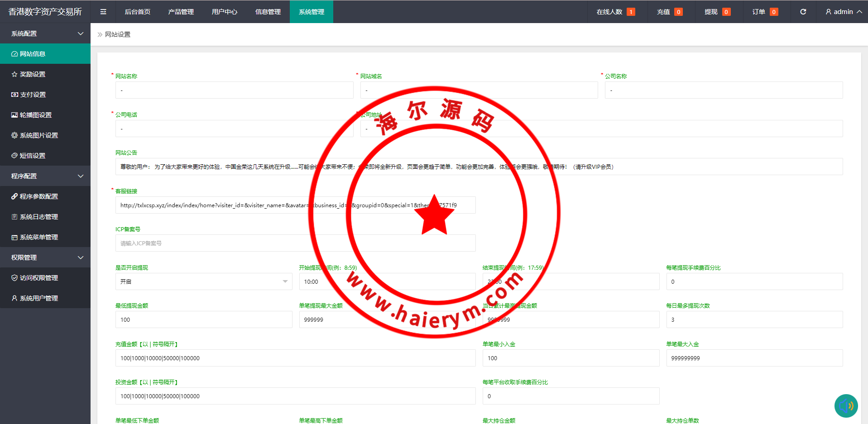The height and width of the screenshot is (424, 868).
Task: Click the 充值 notification button
Action: (x=669, y=12)
